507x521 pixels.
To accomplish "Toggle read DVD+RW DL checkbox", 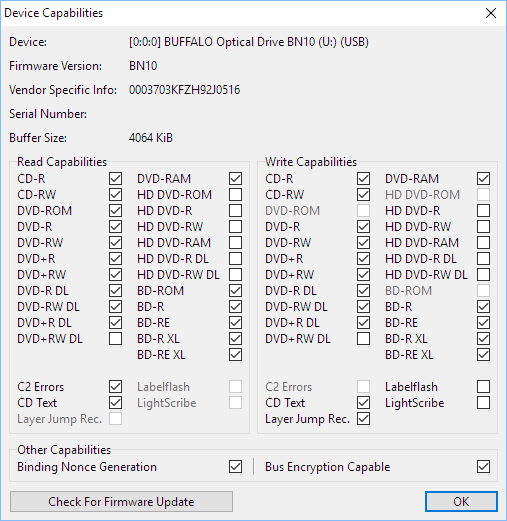I will tap(115, 339).
